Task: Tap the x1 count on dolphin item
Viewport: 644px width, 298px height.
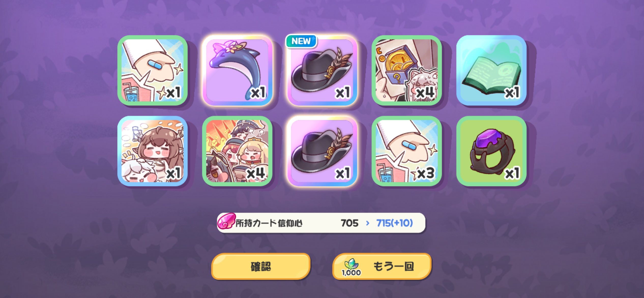Action: [258, 92]
